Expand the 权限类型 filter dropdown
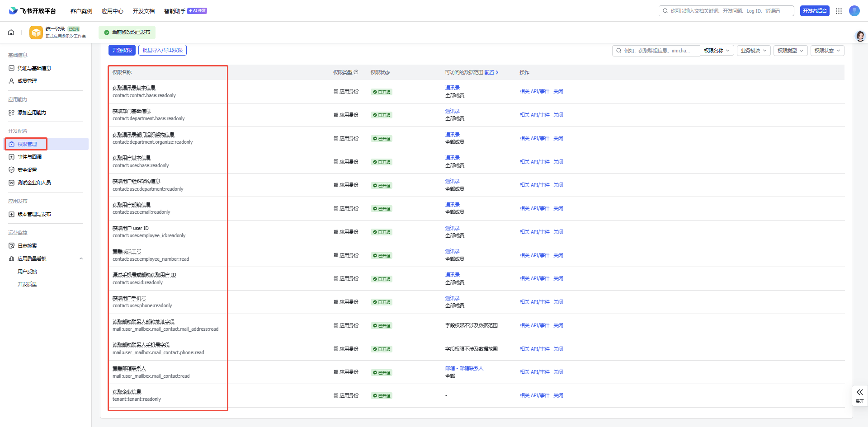This screenshot has height=427, width=868. click(x=790, y=51)
